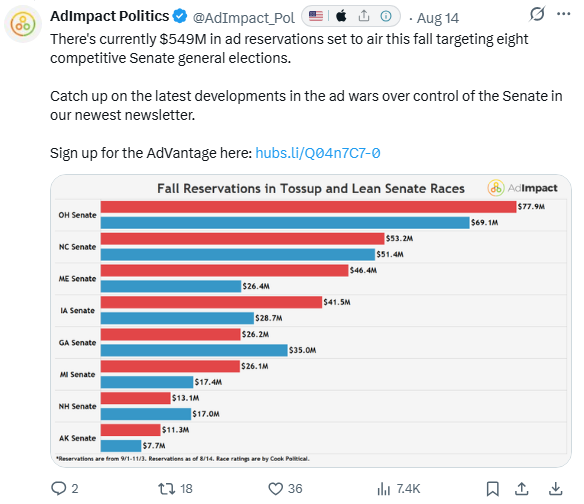Click the Aug 14 timestamp

pos(438,18)
